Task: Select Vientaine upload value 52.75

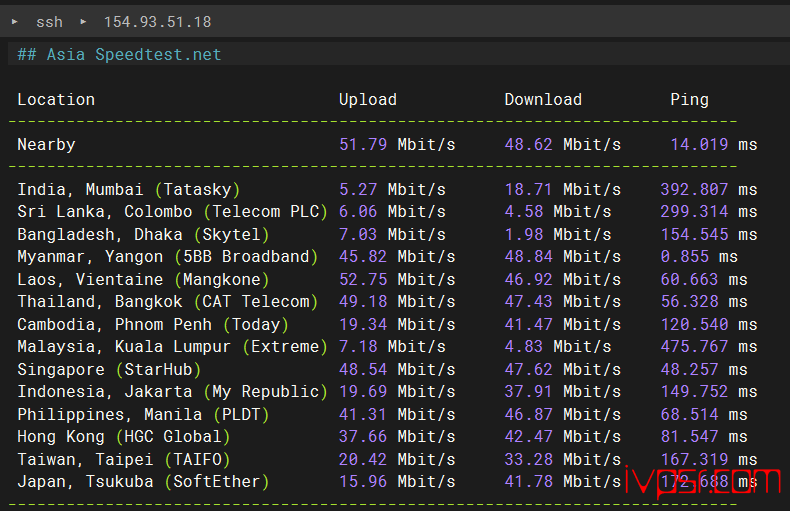Action: pos(363,280)
